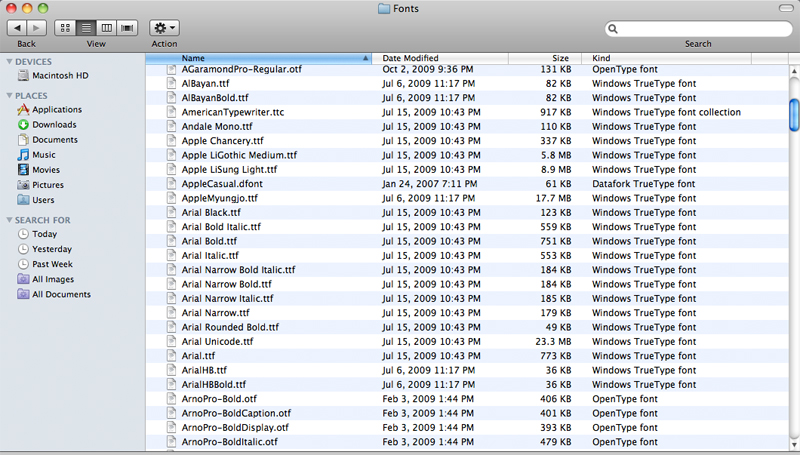Select Arial.ttf file name
The width and height of the screenshot is (800, 455).
pos(198,356)
